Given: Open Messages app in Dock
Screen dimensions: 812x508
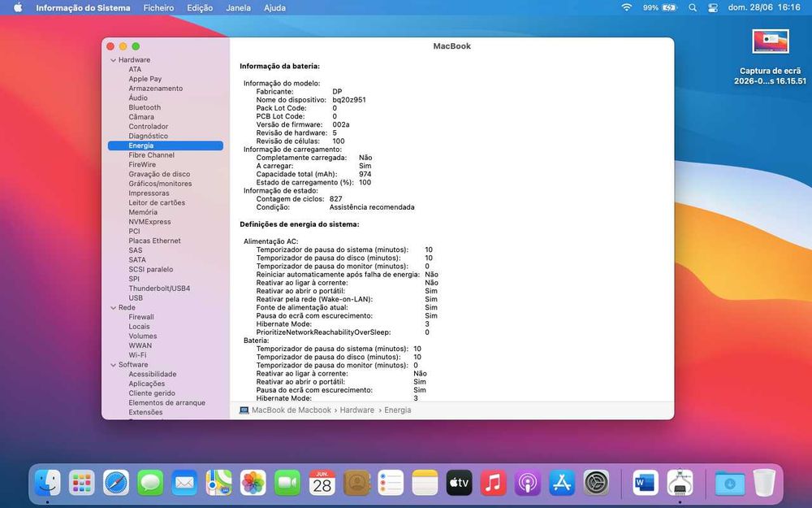Looking at the screenshot, I should point(150,483).
